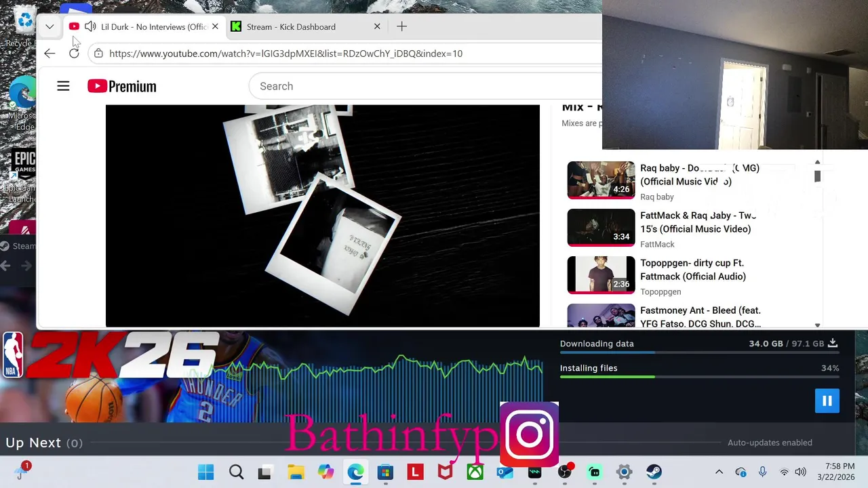Go back in the Edge browser
Image resolution: width=868 pixels, height=488 pixels.
50,53
